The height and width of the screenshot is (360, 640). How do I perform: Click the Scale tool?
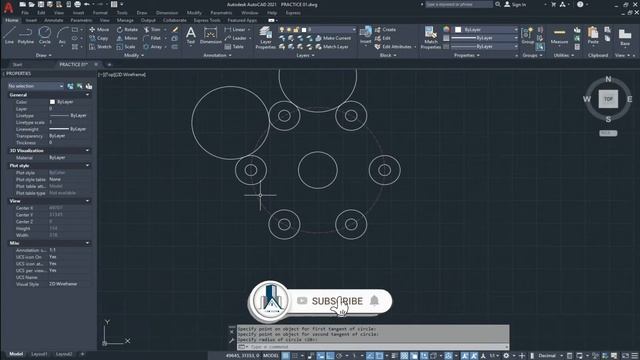click(126, 47)
